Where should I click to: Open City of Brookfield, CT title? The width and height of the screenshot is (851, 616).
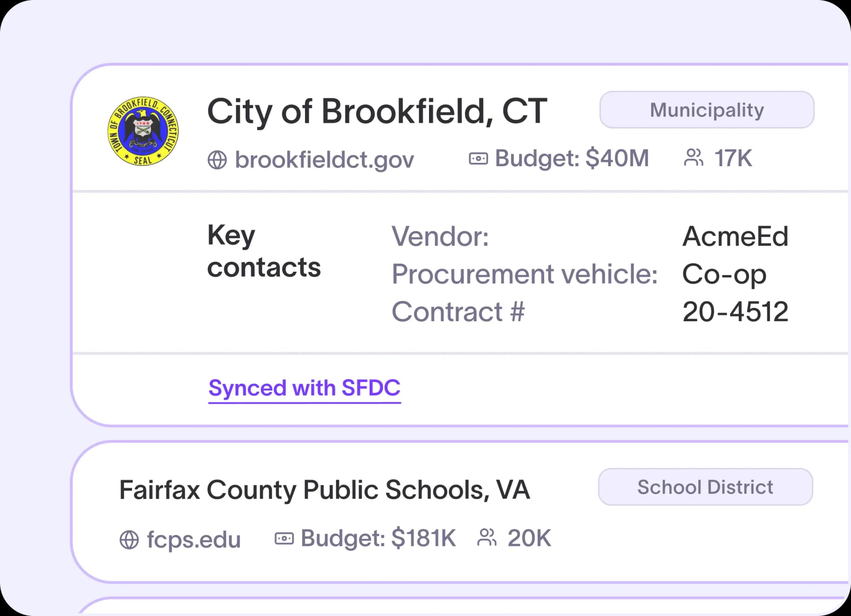tap(377, 111)
